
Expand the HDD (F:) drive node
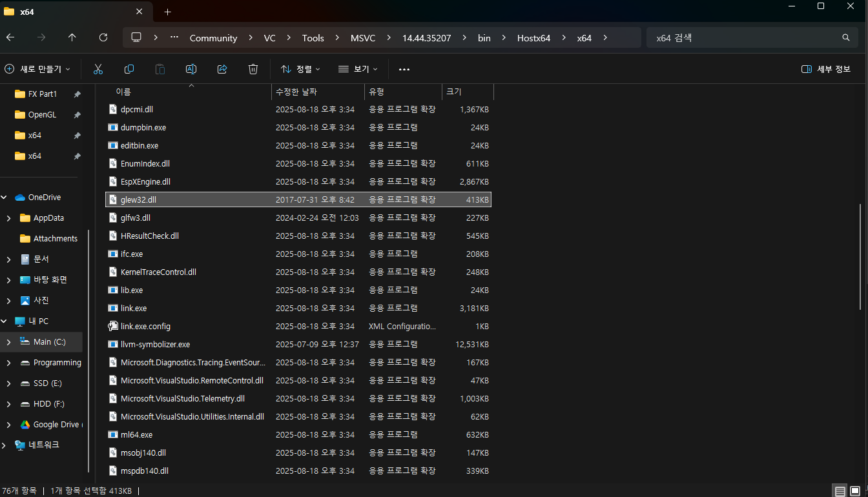click(8, 404)
